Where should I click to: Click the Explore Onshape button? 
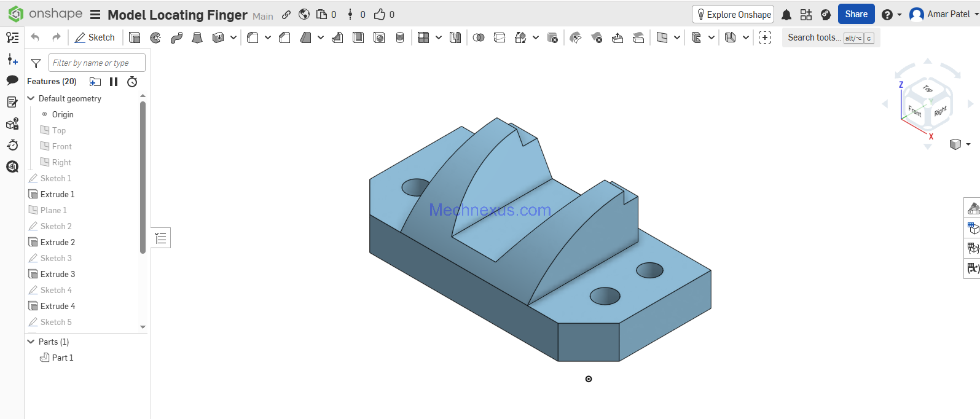tap(733, 15)
